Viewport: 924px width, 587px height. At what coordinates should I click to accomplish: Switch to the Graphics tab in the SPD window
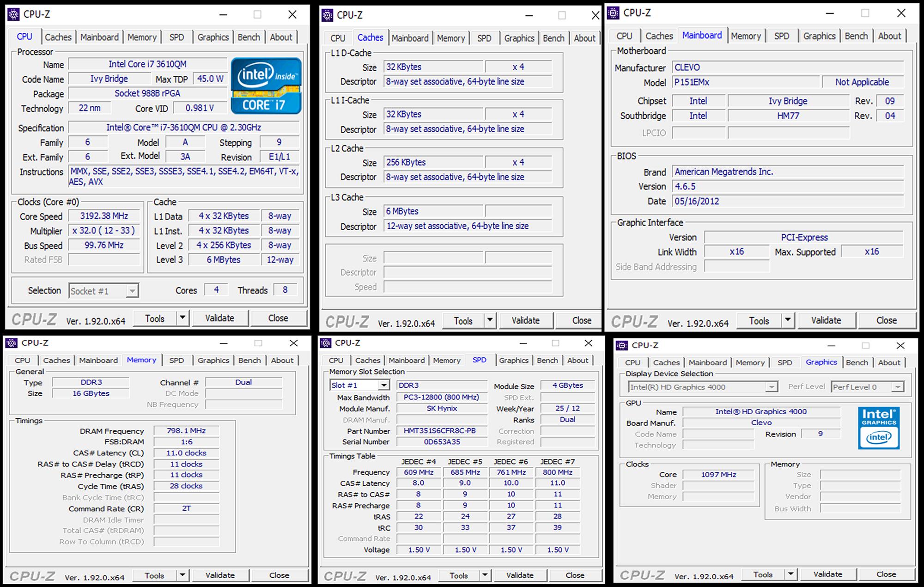(x=514, y=361)
